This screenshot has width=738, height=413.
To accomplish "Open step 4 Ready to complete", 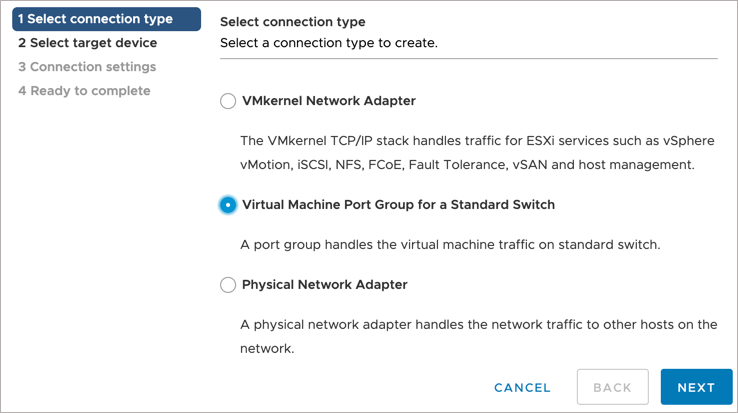I will tap(84, 91).
